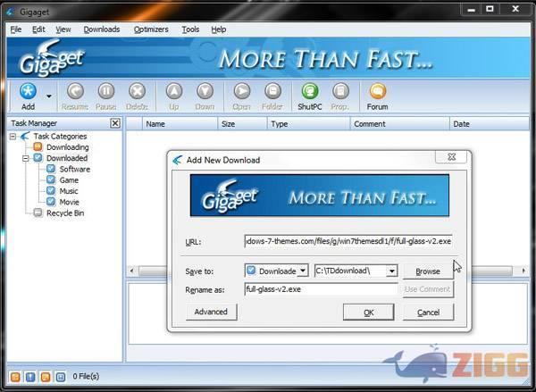This screenshot has width=536, height=392.
Task: Click the Advanced button
Action: click(211, 312)
